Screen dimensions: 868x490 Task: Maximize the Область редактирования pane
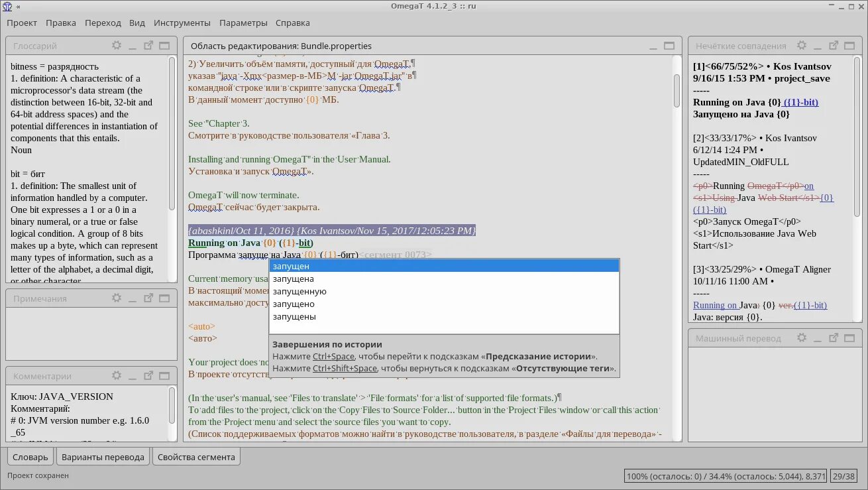tap(669, 46)
